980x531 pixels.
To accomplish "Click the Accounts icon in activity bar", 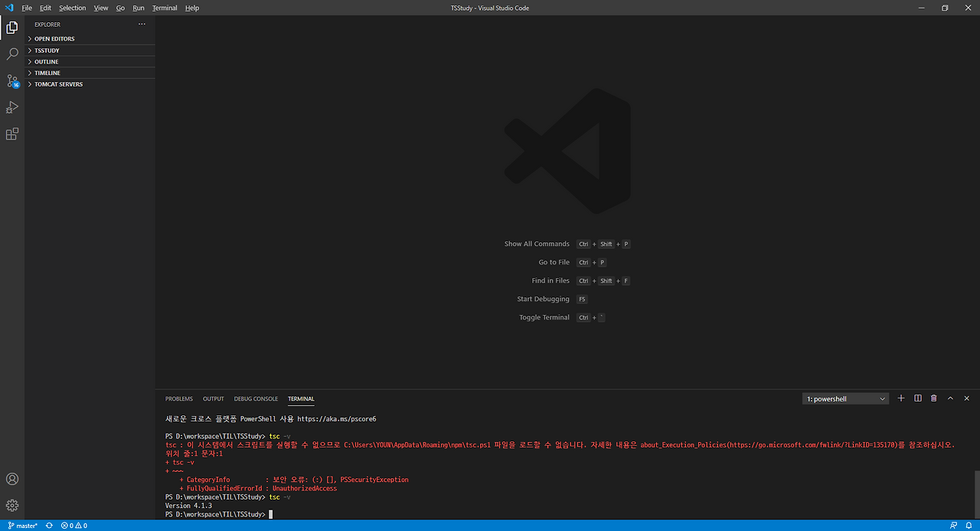I will (11, 478).
